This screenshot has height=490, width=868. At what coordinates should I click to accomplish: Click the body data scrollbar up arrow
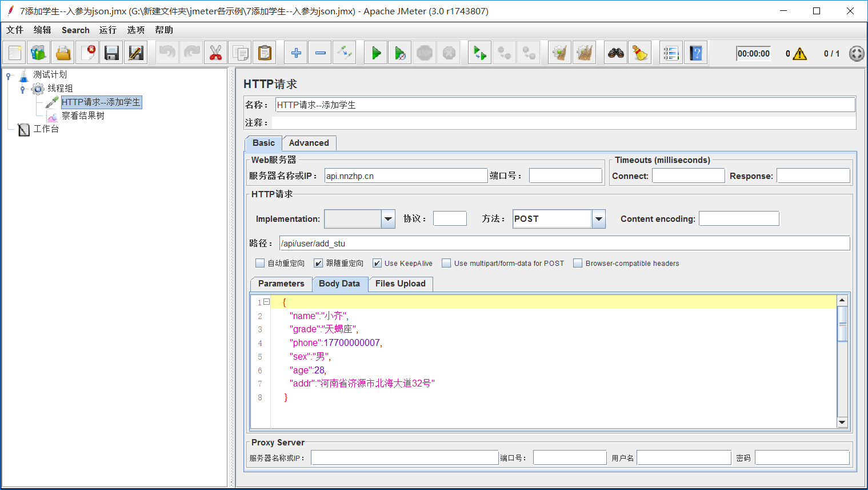coord(842,300)
